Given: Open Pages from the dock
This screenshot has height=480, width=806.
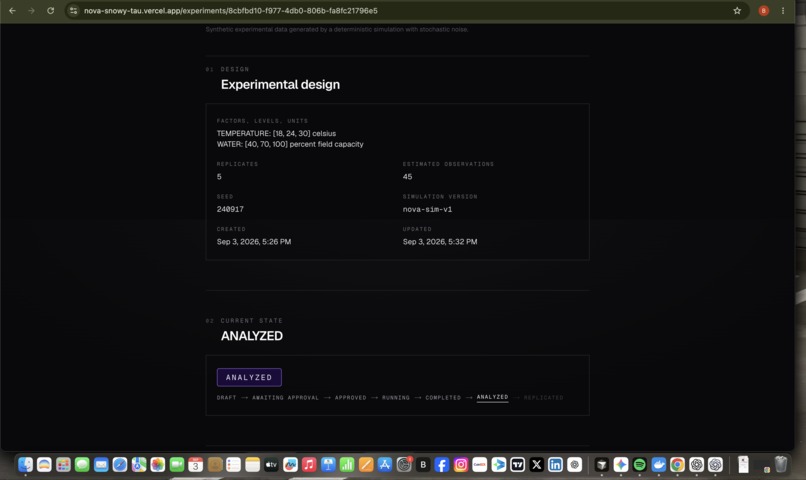Looking at the screenshot, I should pos(365,465).
